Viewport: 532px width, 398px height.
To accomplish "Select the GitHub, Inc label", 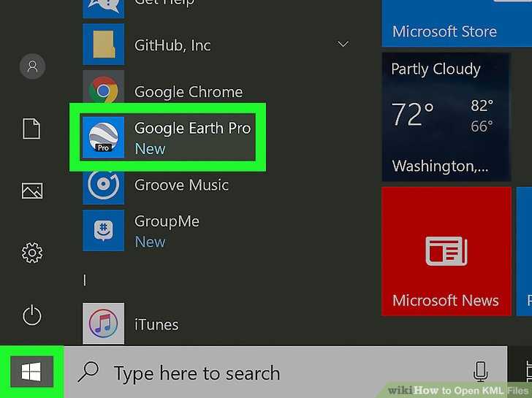I will tap(172, 45).
